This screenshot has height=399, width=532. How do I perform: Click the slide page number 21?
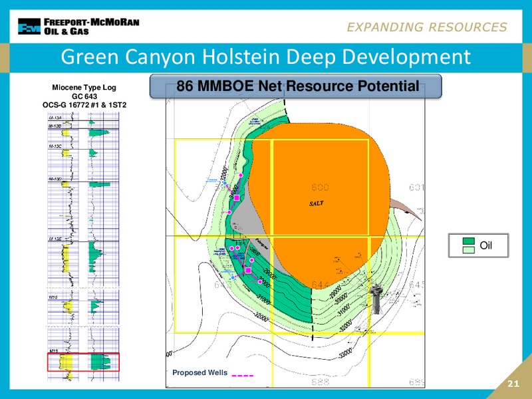(x=513, y=384)
